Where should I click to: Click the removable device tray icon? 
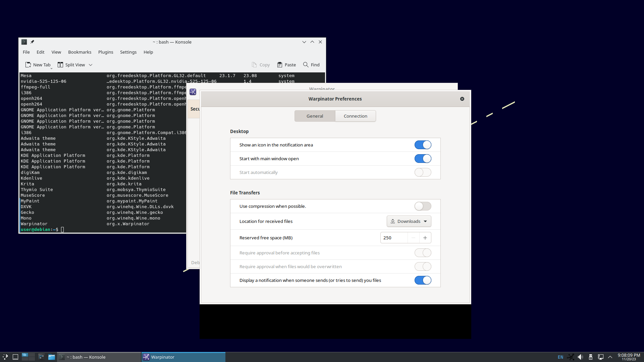click(591, 357)
